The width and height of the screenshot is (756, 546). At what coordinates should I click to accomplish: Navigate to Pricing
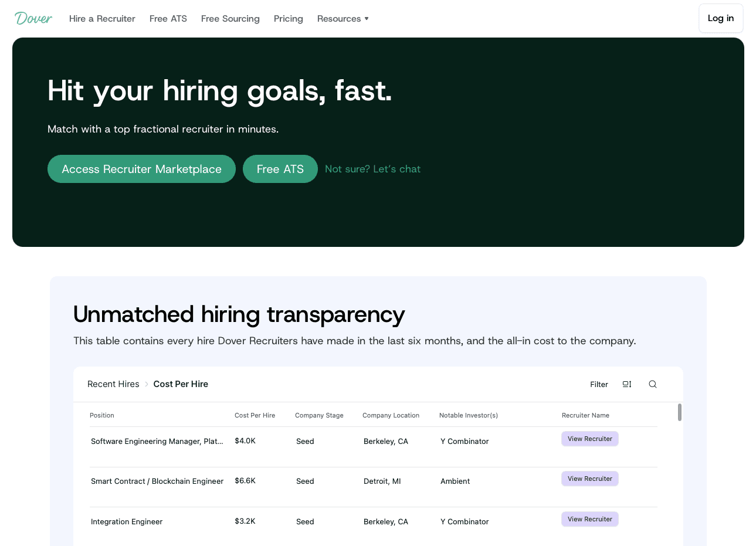coord(288,19)
